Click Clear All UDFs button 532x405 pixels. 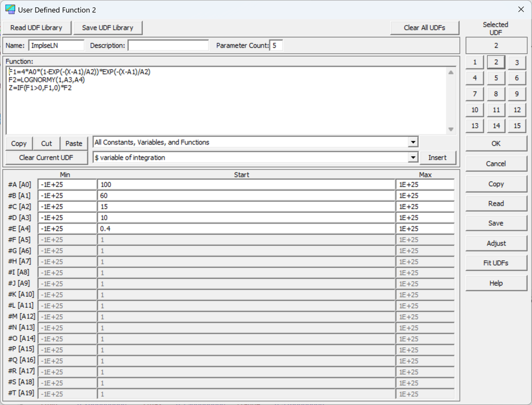(424, 28)
